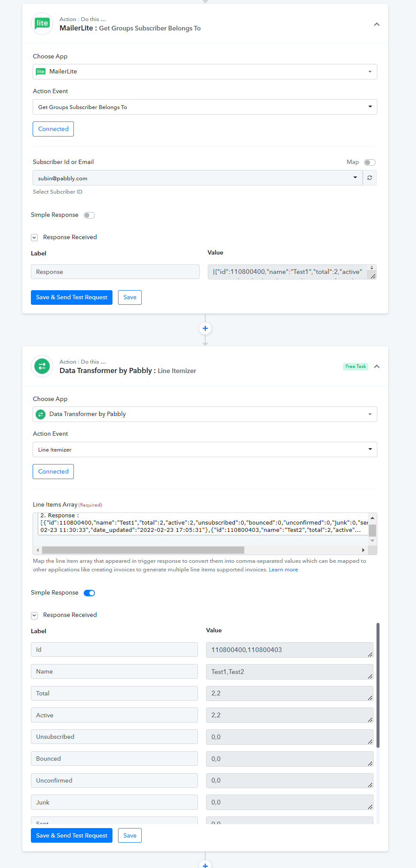Click the vertical scrollbar of the response list
Image resolution: width=416 pixels, height=868 pixels.
pyautogui.click(x=378, y=685)
